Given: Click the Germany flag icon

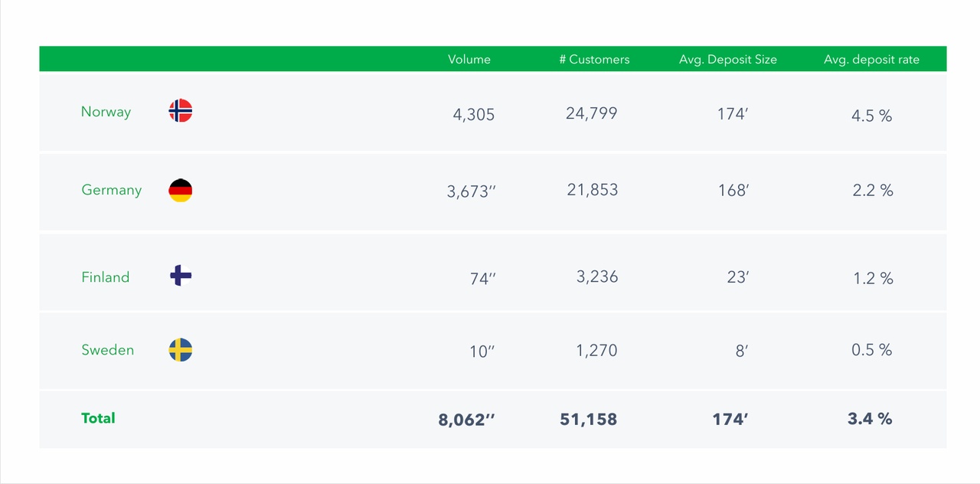Looking at the screenshot, I should click(181, 190).
